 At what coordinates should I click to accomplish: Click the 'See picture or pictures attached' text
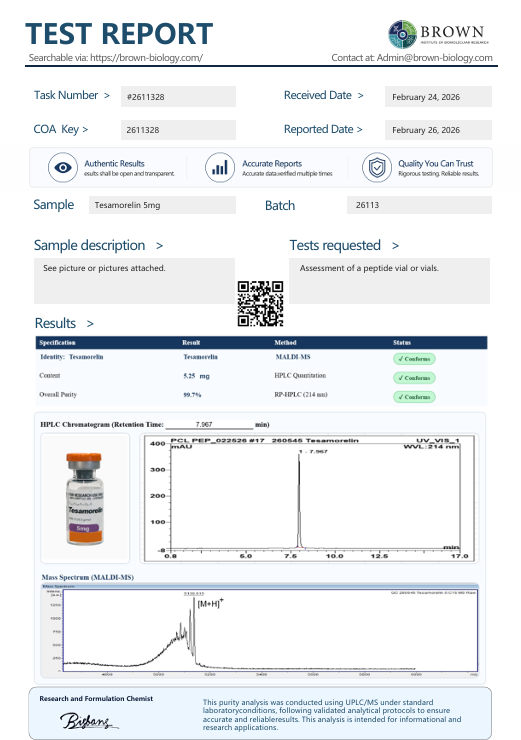[104, 268]
